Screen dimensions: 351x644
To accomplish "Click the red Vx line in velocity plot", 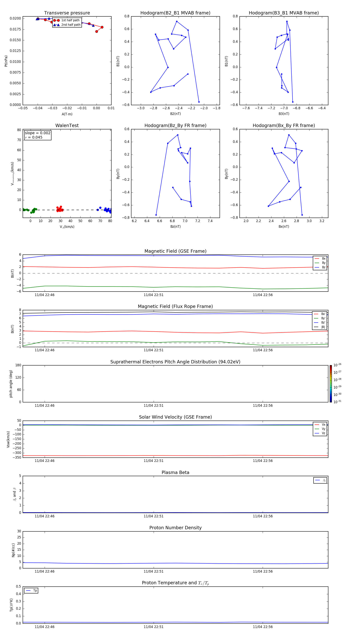I will coord(175,455).
